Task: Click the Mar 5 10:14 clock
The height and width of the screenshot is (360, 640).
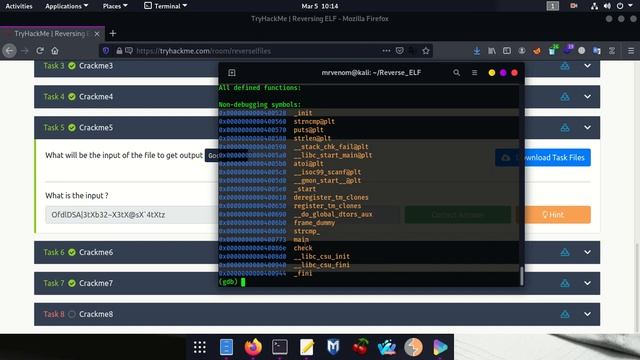Action: 320,6
